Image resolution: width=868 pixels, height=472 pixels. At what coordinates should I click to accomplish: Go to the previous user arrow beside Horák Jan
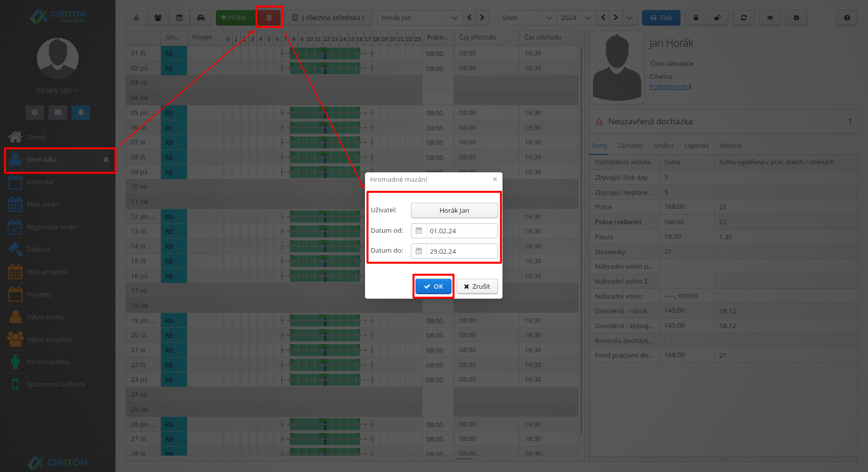click(x=469, y=18)
